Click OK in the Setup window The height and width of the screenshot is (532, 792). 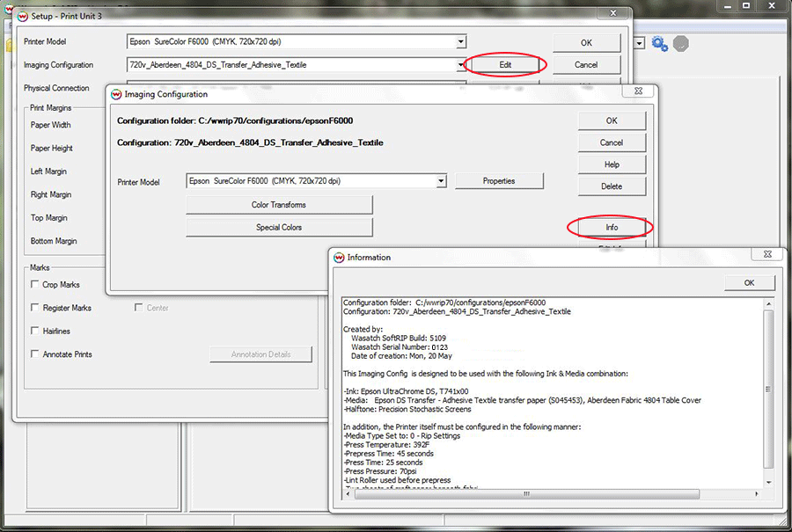586,43
